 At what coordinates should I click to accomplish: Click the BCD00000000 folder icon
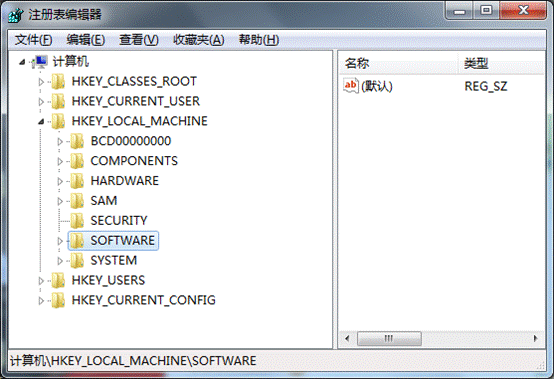[x=77, y=141]
